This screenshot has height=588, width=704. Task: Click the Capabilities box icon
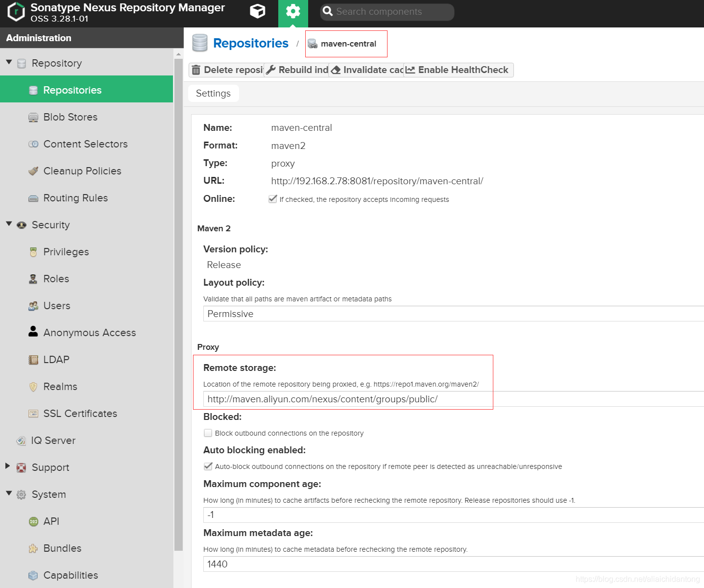click(x=33, y=575)
